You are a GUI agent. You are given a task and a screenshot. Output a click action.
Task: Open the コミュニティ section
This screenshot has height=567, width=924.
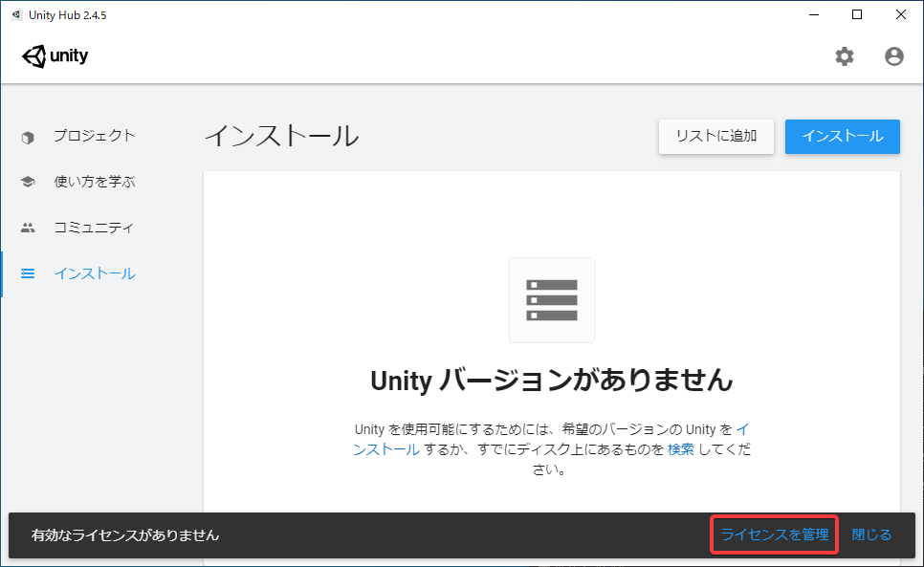click(x=93, y=227)
